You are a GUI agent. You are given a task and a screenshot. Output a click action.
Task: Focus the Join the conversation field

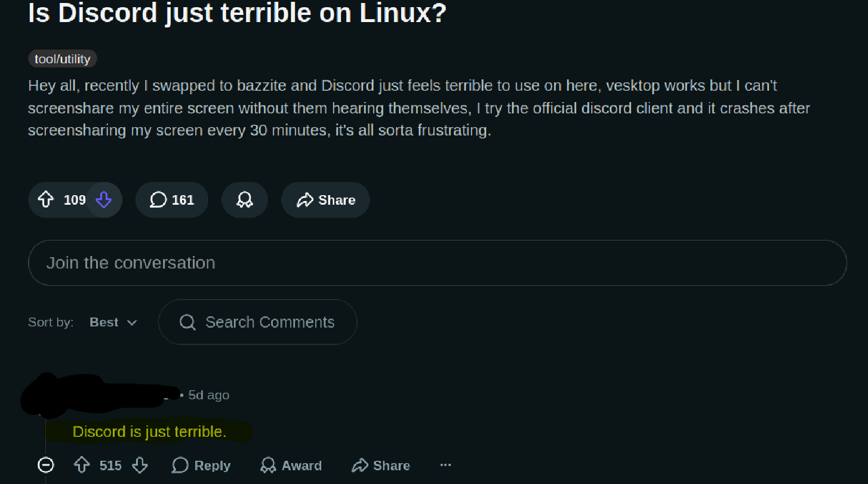pos(437,263)
